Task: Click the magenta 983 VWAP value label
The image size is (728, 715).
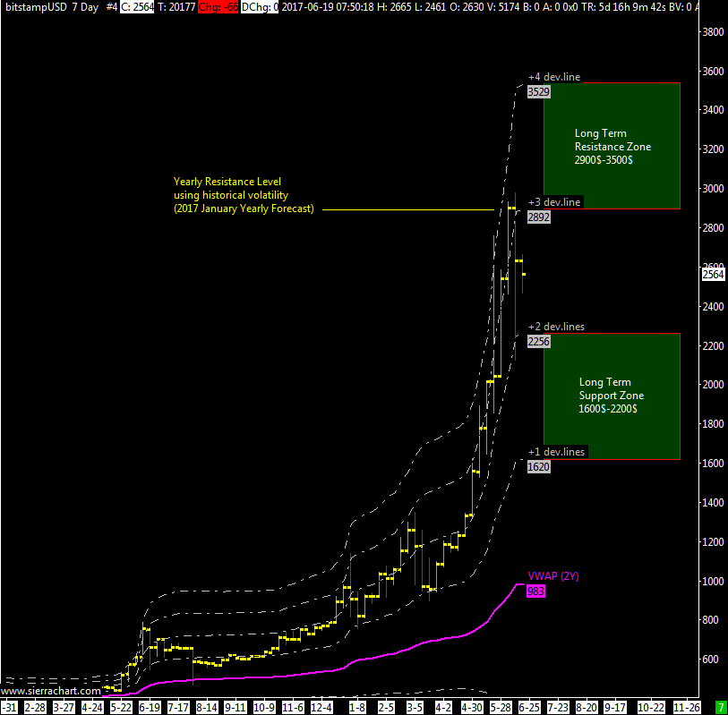Action: click(x=536, y=592)
